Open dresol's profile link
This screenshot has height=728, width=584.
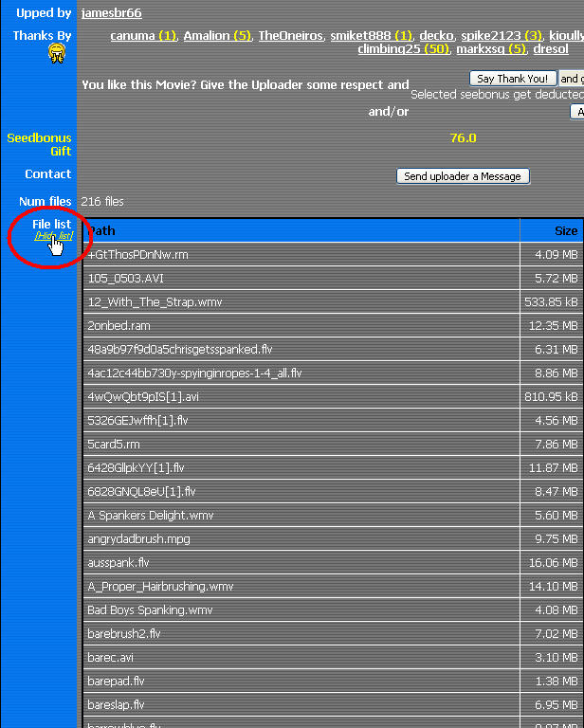coord(551,48)
